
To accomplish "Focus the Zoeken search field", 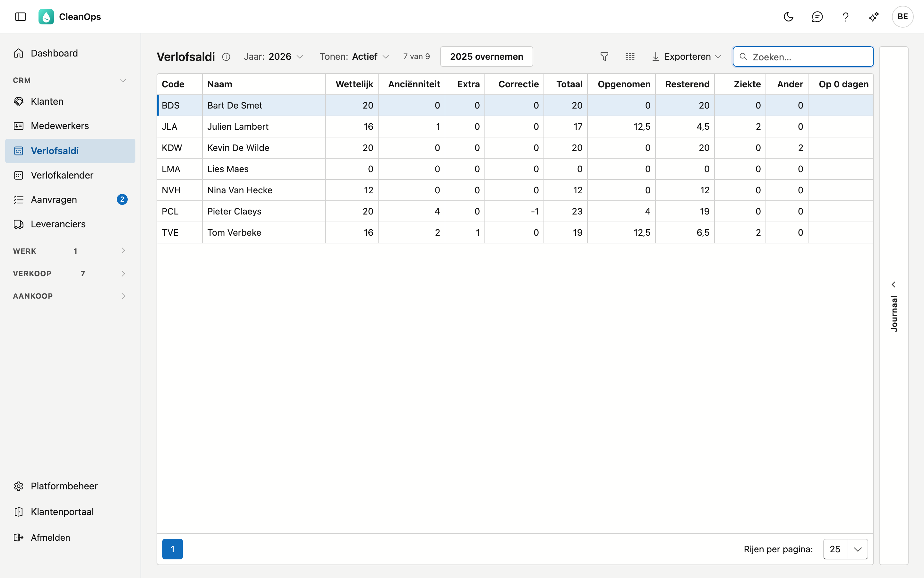I will [x=803, y=57].
